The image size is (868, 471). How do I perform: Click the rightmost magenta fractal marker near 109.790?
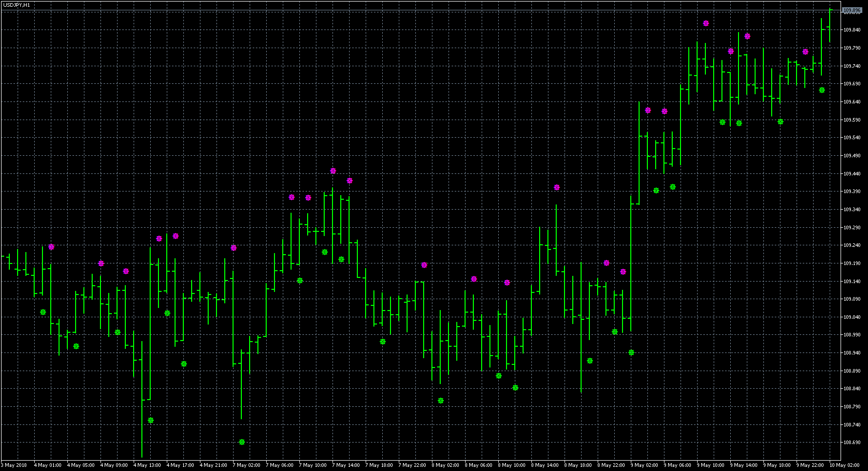tap(805, 52)
